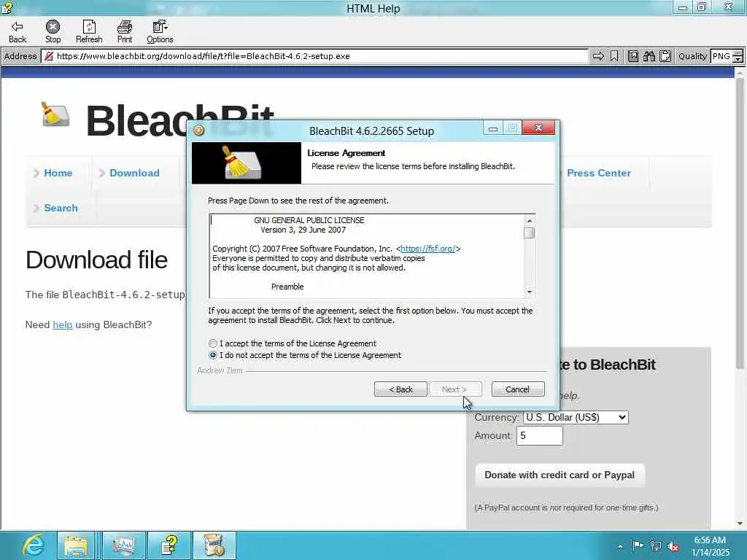Click the Print toolbar icon
Screen dimensions: 747x560
(x=124, y=27)
